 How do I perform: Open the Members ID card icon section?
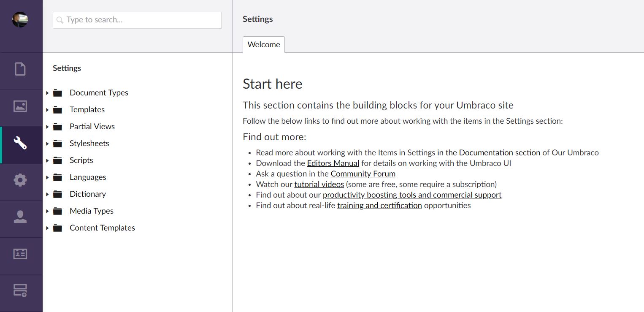20,254
